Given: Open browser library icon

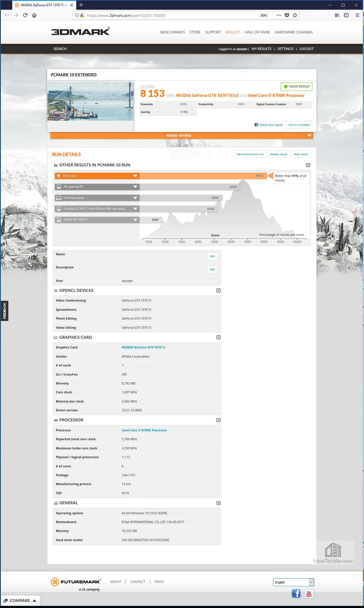Looking at the screenshot, I should pos(337,15).
